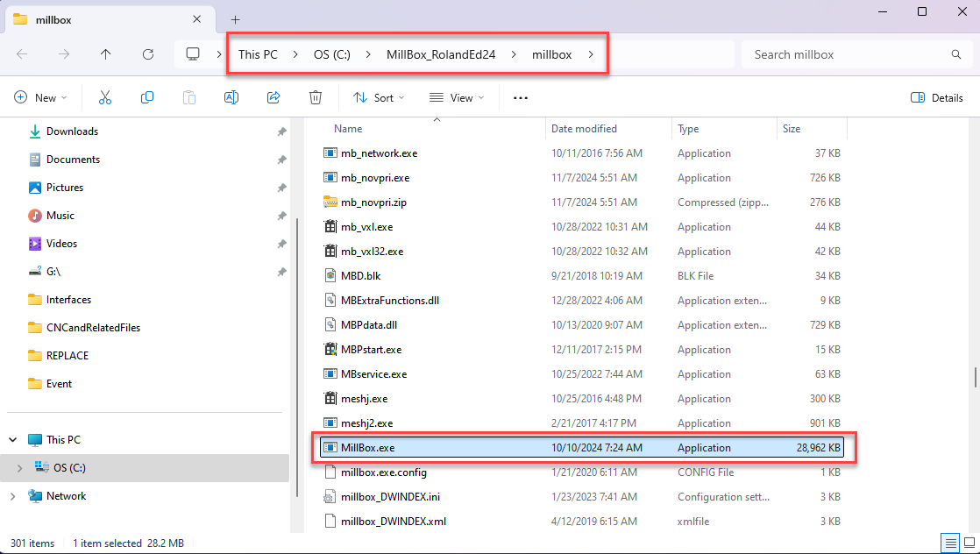Open the Event folder in sidebar
Viewport: 980px width, 554px height.
(x=59, y=384)
